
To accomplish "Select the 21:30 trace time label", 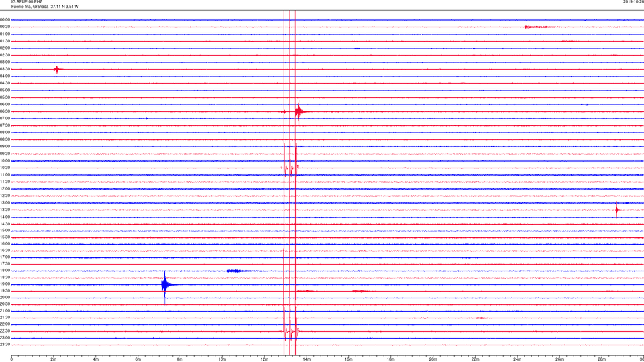I will (x=5, y=318).
